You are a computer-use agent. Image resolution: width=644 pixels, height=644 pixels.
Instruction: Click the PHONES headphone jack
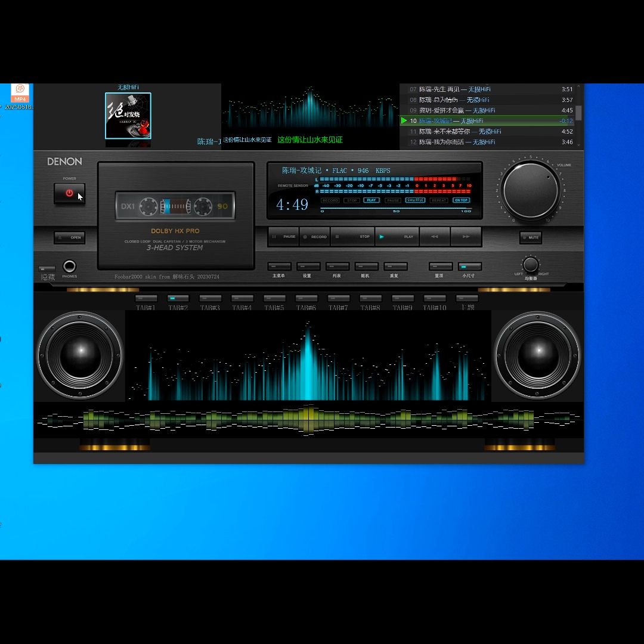click(x=69, y=267)
